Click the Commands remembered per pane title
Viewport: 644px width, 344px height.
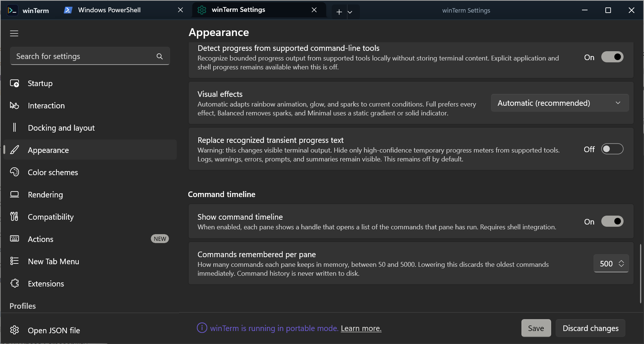[257, 254]
